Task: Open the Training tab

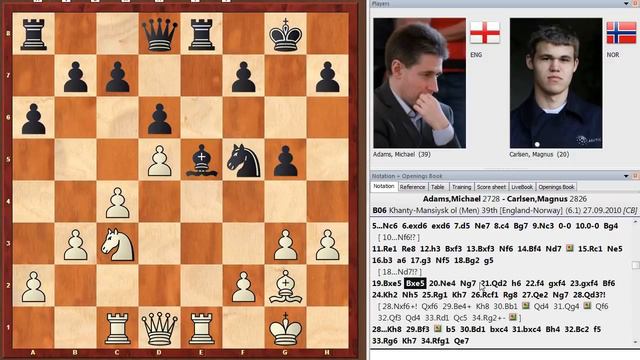Action: point(461,187)
